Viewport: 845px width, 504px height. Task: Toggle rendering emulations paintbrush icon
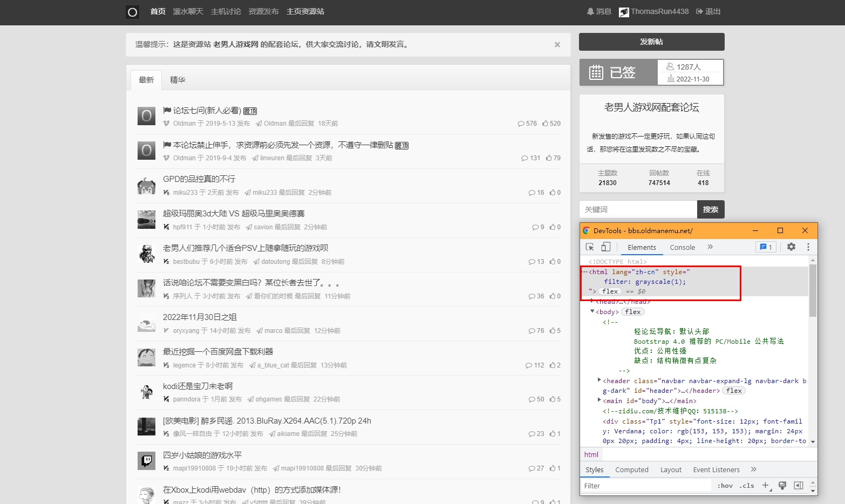pos(782,486)
